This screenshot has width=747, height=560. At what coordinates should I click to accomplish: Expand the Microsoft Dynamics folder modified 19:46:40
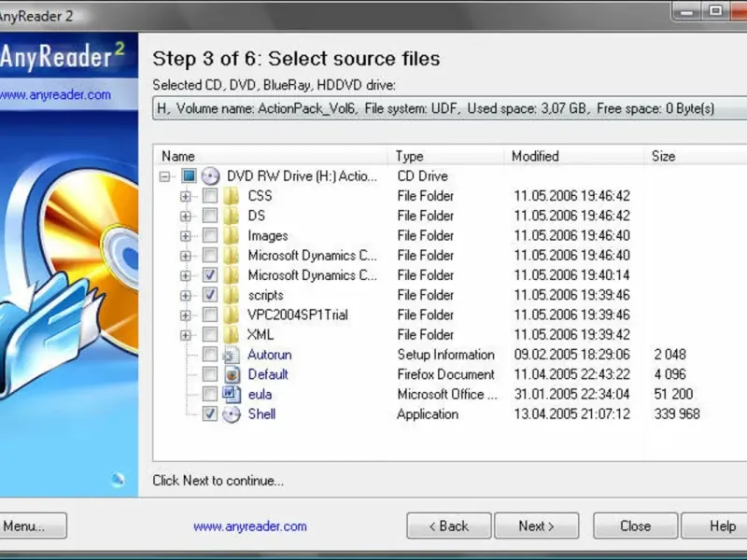(x=185, y=256)
